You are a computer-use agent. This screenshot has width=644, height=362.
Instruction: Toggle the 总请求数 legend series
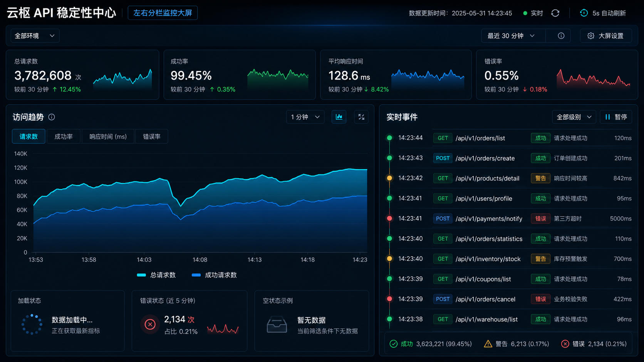pyautogui.click(x=156, y=275)
